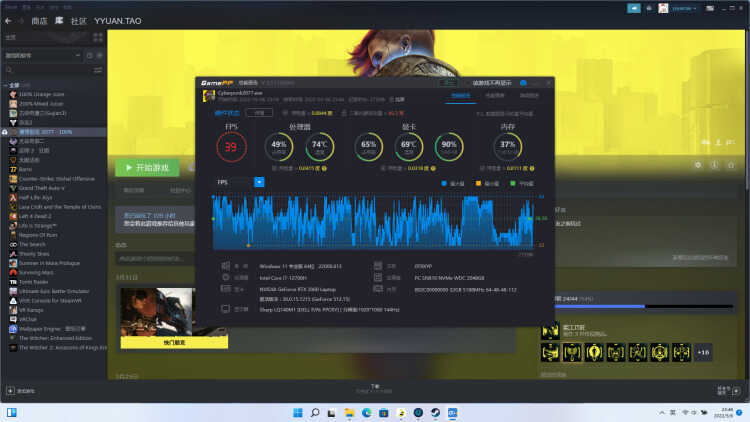Click the GamePP logo in overlay title
Viewport: 750px width, 422px height.
217,83
